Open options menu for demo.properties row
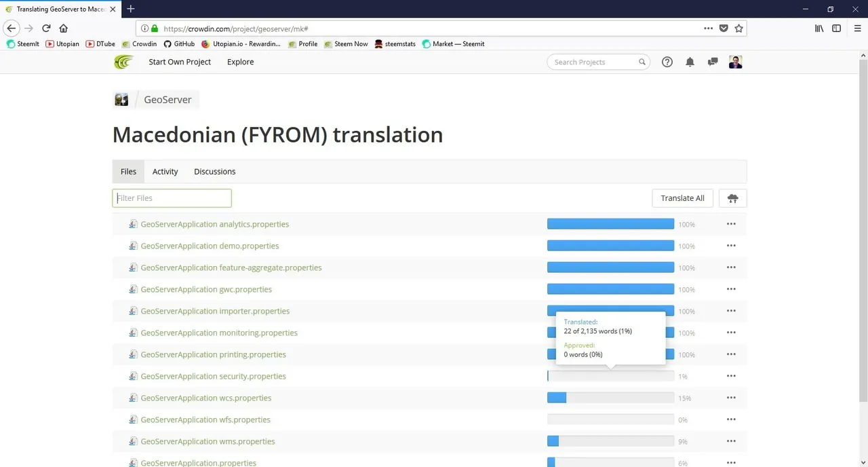Image resolution: width=868 pixels, height=467 pixels. point(731,246)
